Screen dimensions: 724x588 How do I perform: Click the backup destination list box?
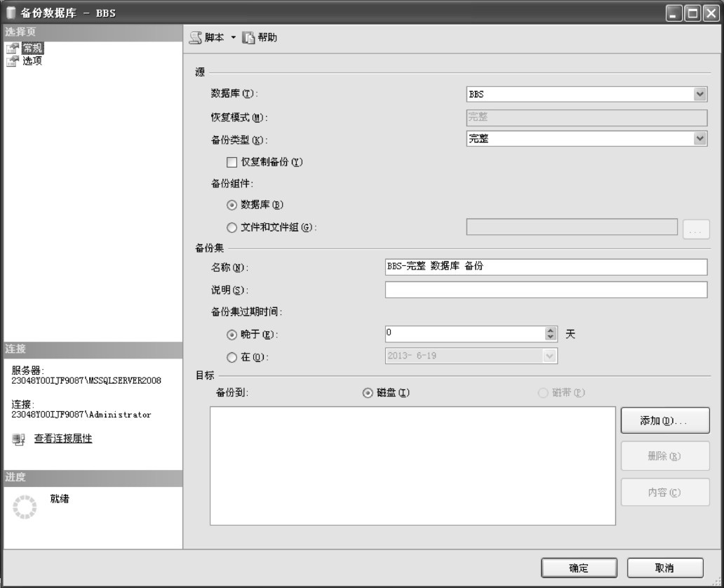(x=413, y=466)
